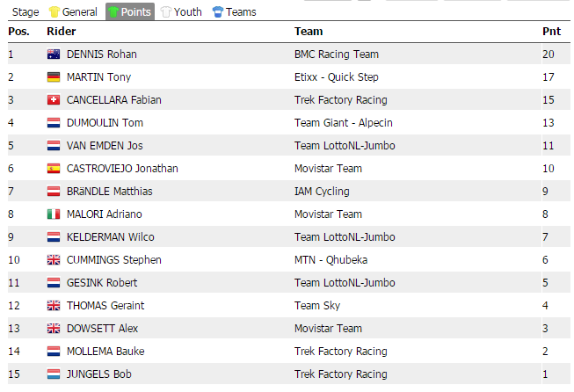Click the British flag beside Cummings Stephen
The image size is (574, 392).
point(53,260)
